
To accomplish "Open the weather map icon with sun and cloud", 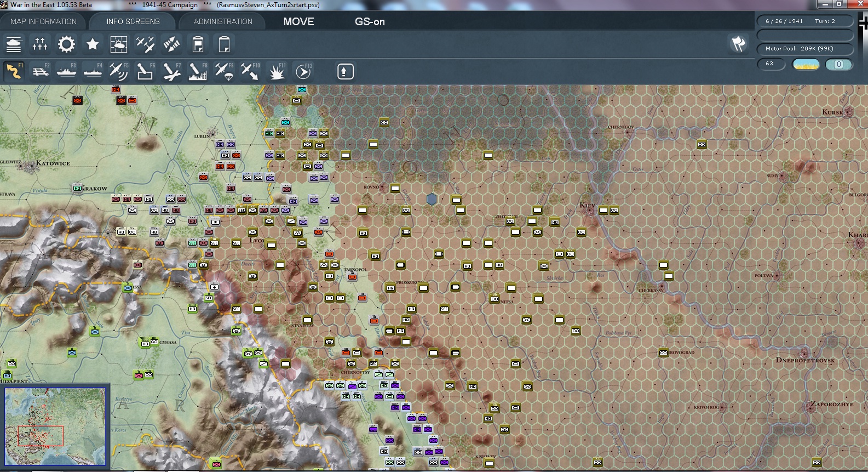I will tap(119, 44).
